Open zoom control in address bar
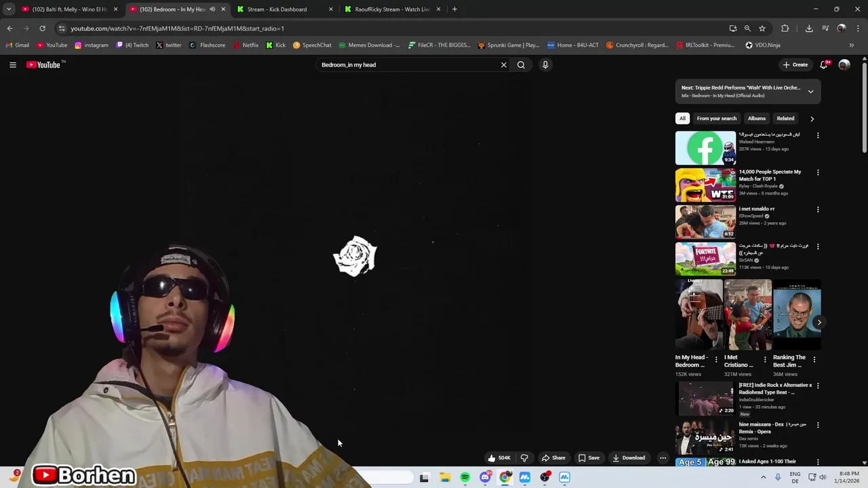 (747, 28)
